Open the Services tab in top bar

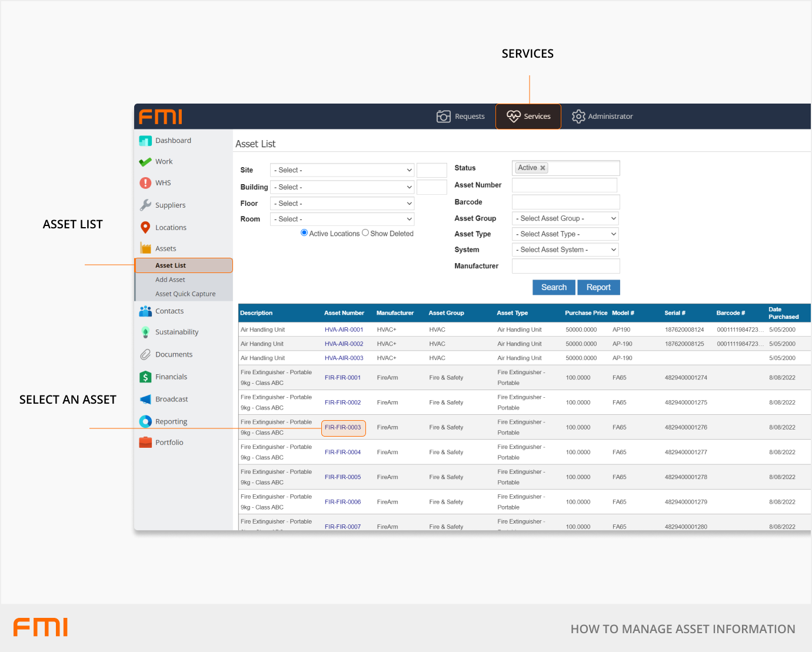(528, 117)
